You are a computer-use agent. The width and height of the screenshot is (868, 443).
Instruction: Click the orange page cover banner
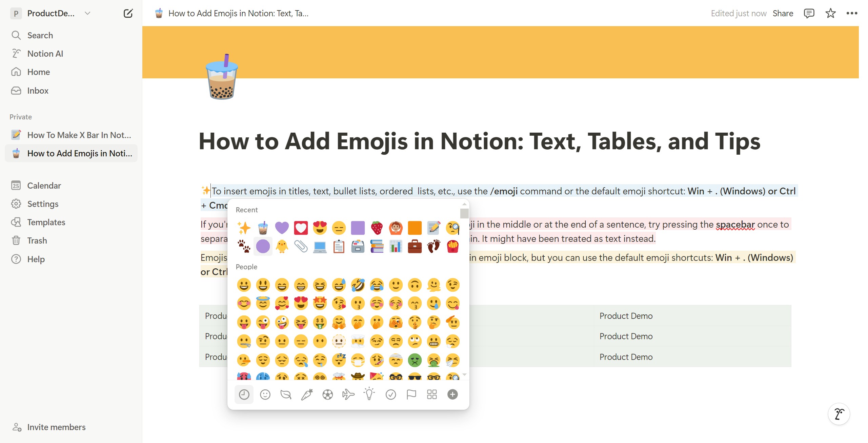tap(501, 52)
